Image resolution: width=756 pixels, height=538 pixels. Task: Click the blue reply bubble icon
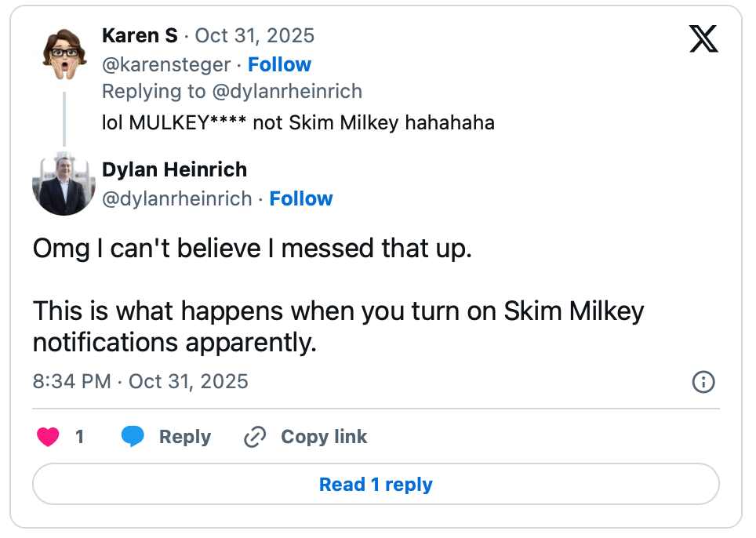pos(133,437)
